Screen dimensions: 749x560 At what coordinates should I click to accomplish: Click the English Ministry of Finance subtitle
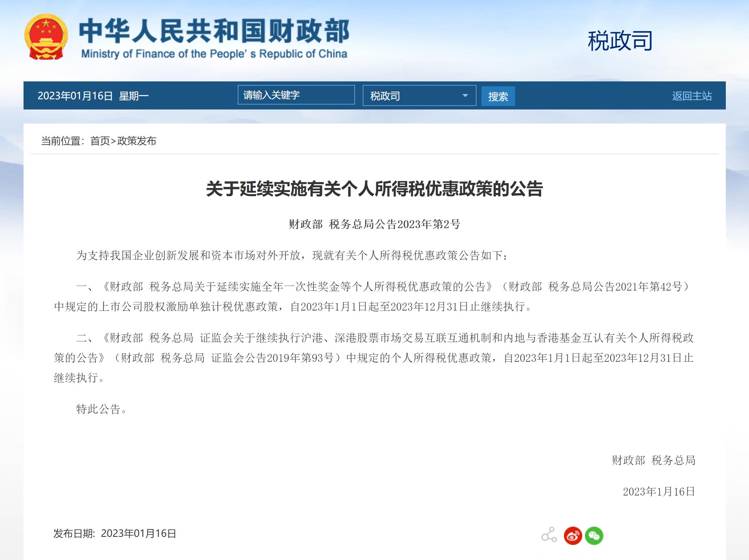click(214, 54)
